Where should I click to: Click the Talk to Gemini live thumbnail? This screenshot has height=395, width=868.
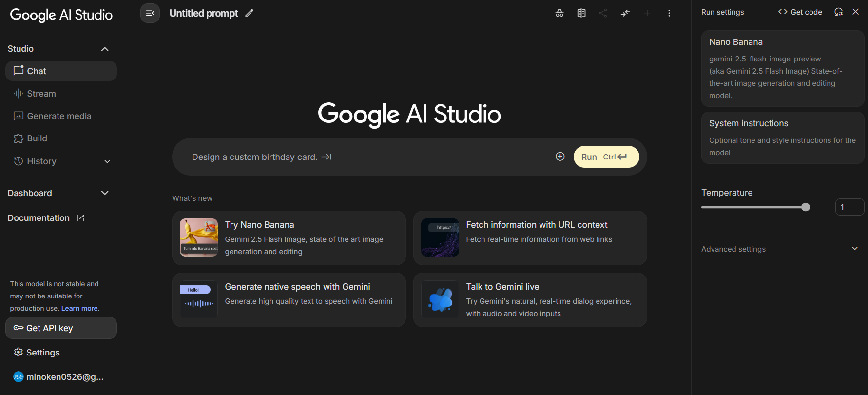[x=440, y=299]
